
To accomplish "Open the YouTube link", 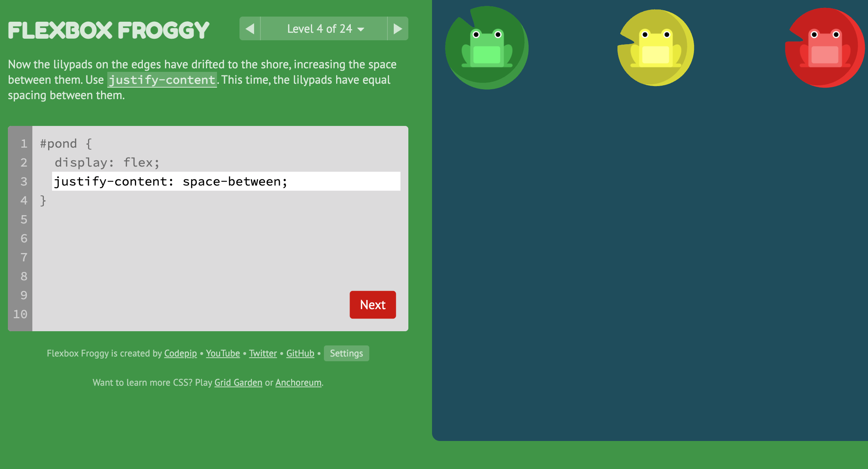I will tap(223, 353).
